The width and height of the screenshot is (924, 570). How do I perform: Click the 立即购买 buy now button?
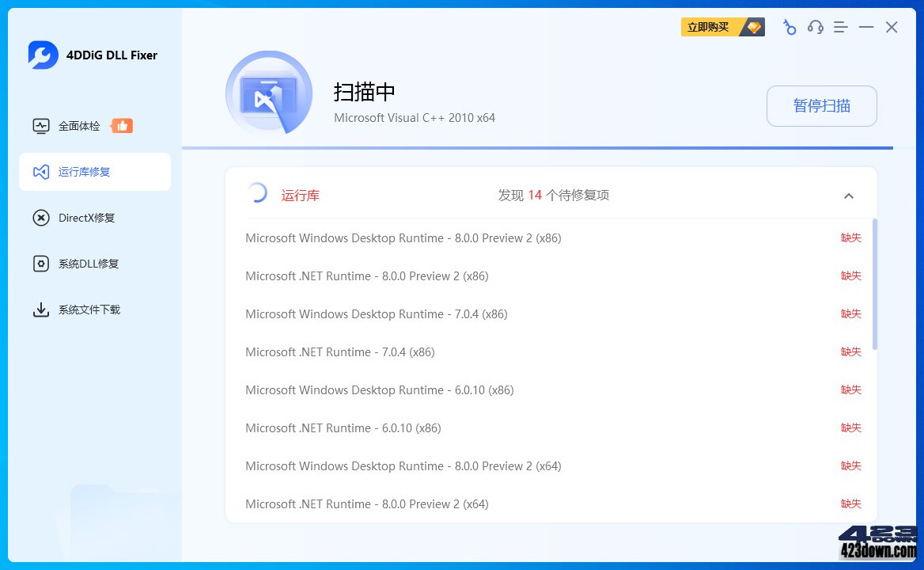pyautogui.click(x=722, y=27)
